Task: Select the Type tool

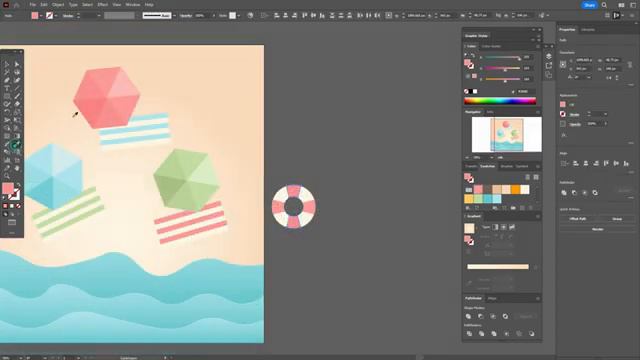Action: [x=7, y=89]
